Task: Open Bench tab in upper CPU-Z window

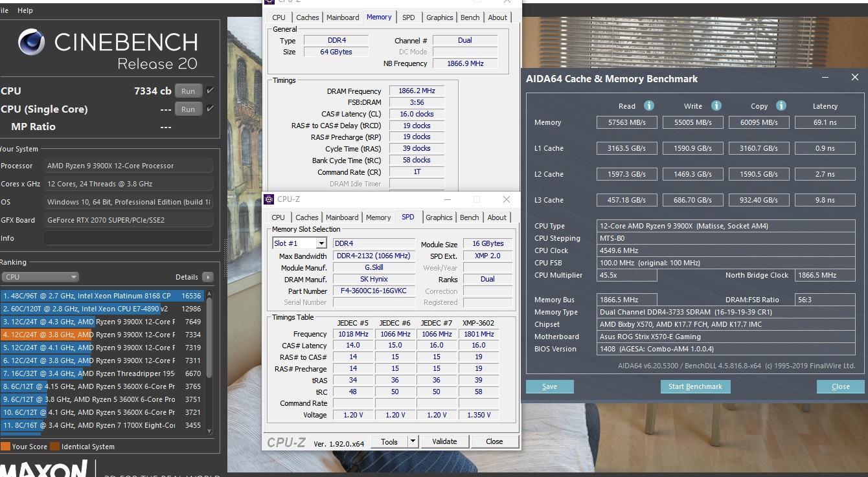Action: point(470,17)
